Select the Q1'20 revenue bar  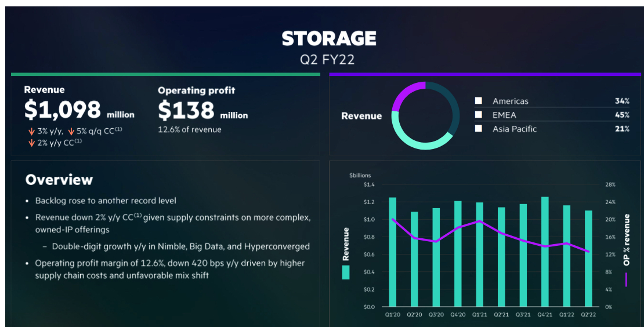[x=393, y=252]
